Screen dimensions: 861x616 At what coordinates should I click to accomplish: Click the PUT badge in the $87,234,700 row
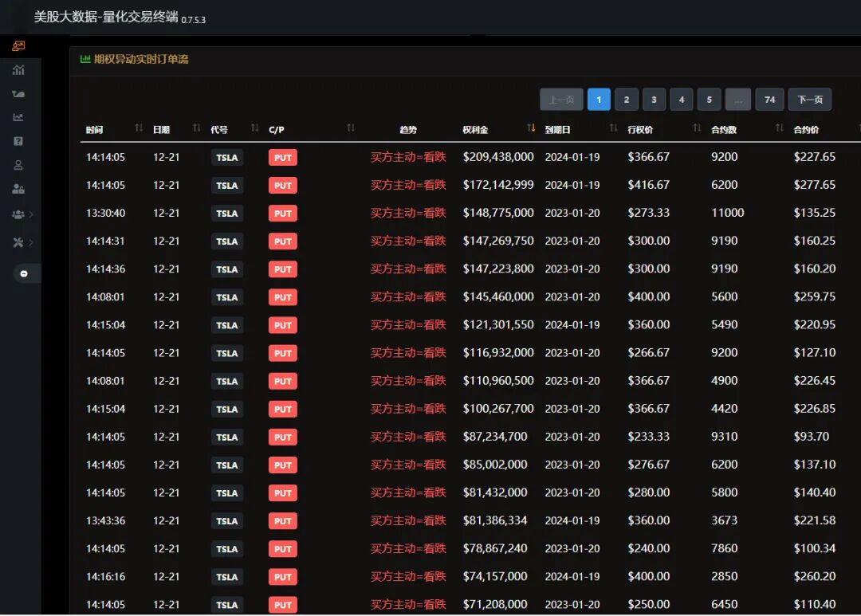tap(283, 437)
